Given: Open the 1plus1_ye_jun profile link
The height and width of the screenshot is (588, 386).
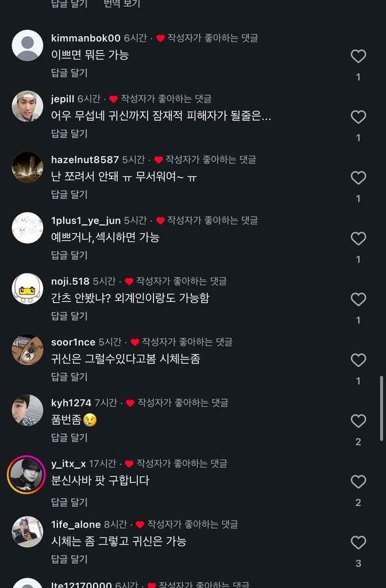Looking at the screenshot, I should (x=86, y=220).
